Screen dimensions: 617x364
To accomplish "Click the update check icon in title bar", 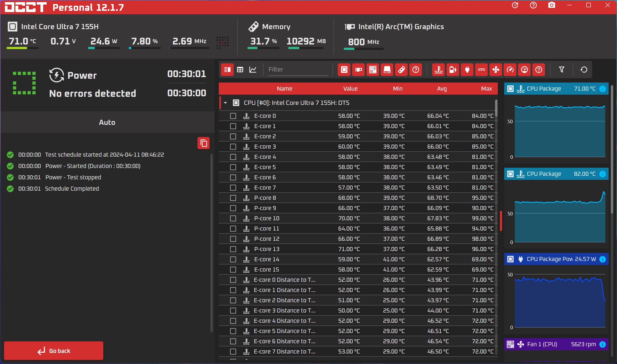I will (x=515, y=5).
